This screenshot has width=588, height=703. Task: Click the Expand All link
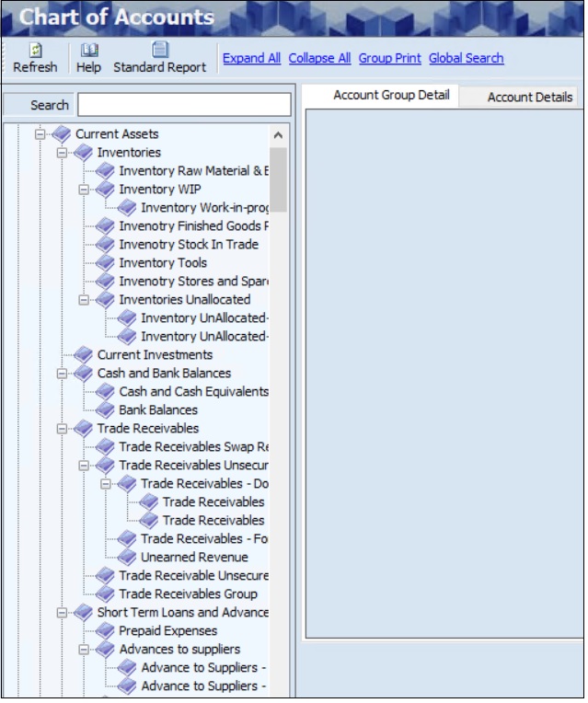pyautogui.click(x=251, y=58)
